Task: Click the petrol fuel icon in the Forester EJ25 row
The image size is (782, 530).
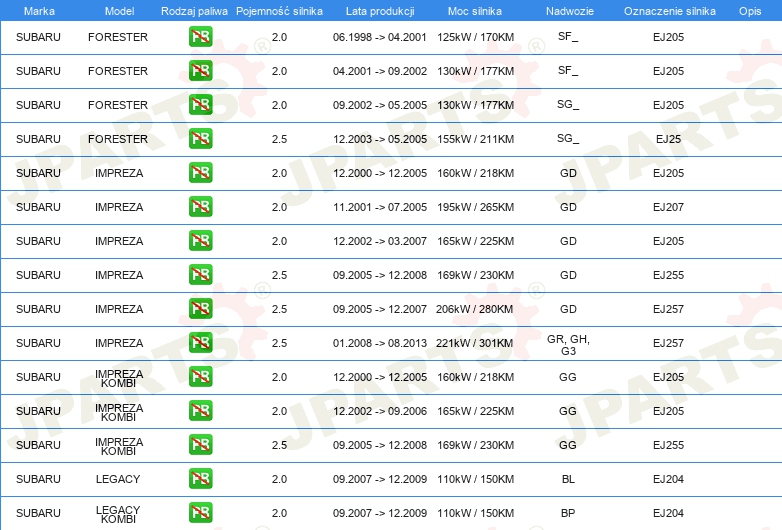Action: pyautogui.click(x=200, y=139)
